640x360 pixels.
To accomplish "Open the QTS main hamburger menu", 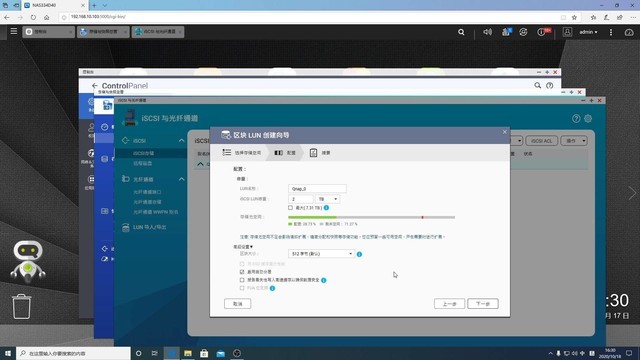I will click(13, 31).
